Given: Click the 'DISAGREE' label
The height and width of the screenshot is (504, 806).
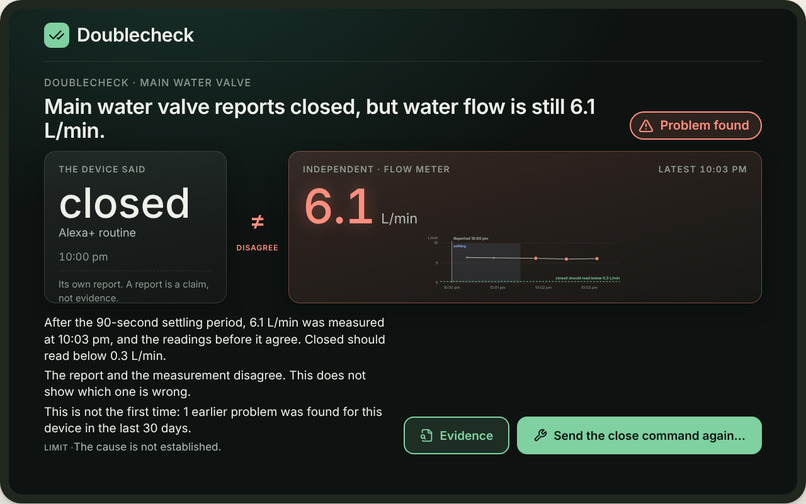Looking at the screenshot, I should [x=257, y=248].
